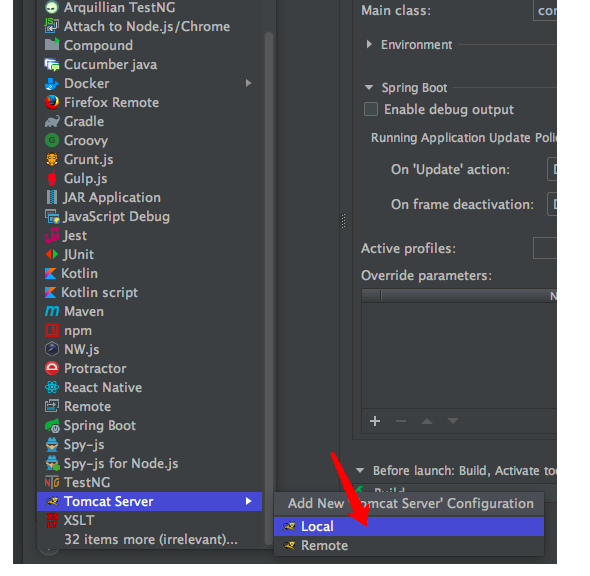Enable the debug output checkbox

click(371, 109)
